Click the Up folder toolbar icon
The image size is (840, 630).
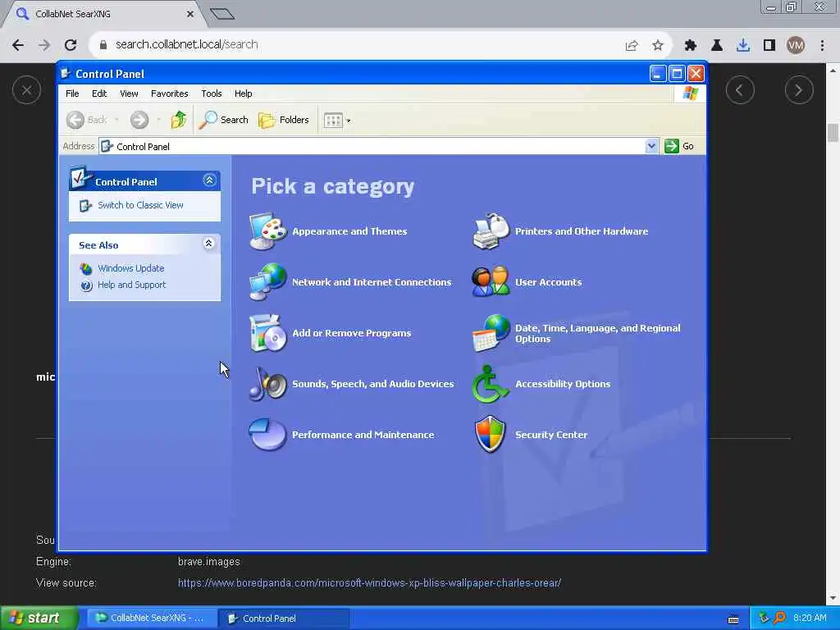(x=178, y=120)
